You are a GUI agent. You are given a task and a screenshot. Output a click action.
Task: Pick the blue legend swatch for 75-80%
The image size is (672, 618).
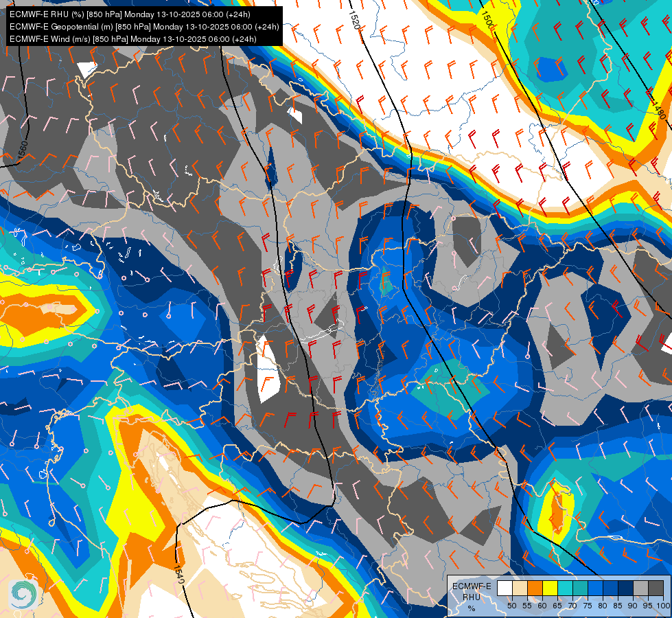coord(595,588)
